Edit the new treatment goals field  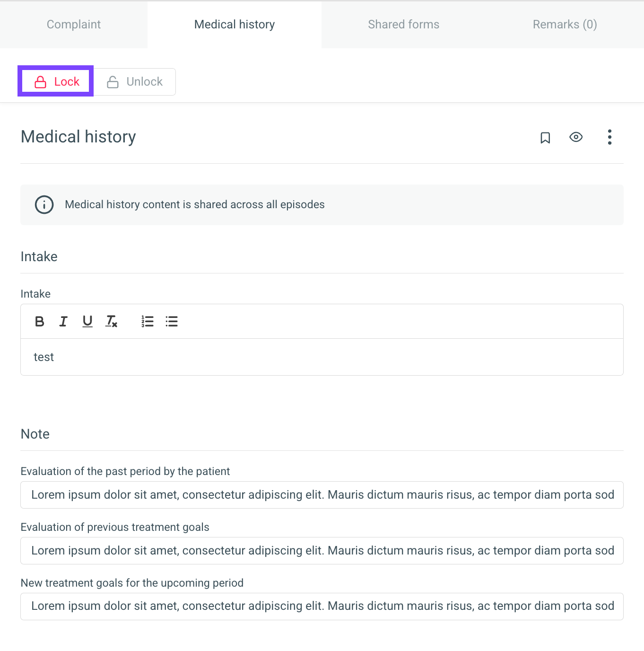pos(322,607)
